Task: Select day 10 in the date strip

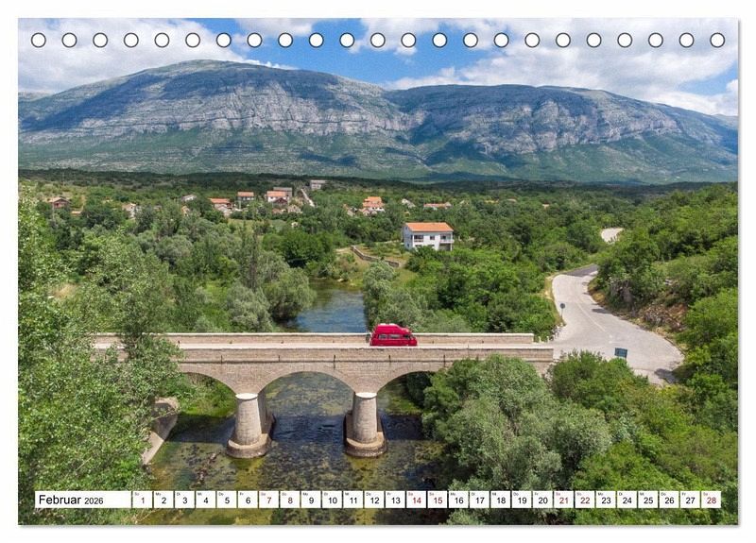Action: [332, 500]
